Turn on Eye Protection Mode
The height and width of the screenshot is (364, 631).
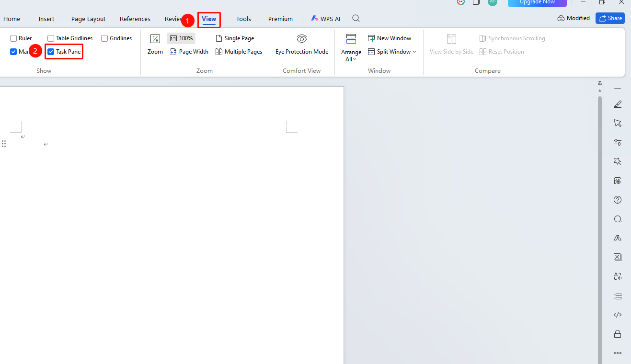302,45
